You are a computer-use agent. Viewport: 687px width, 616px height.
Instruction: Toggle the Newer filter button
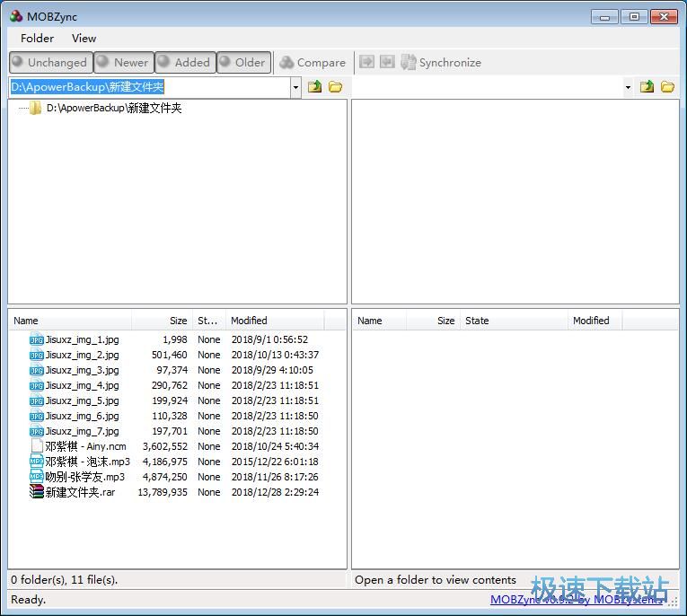(123, 62)
